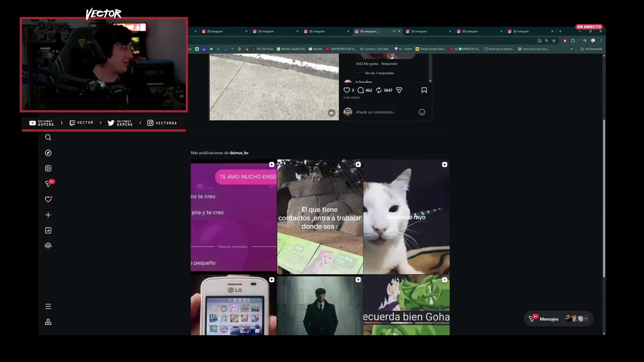Viewport: 644px width, 362px height.
Task: Expand 'Ver las 1 respuestas'
Action: click(379, 73)
